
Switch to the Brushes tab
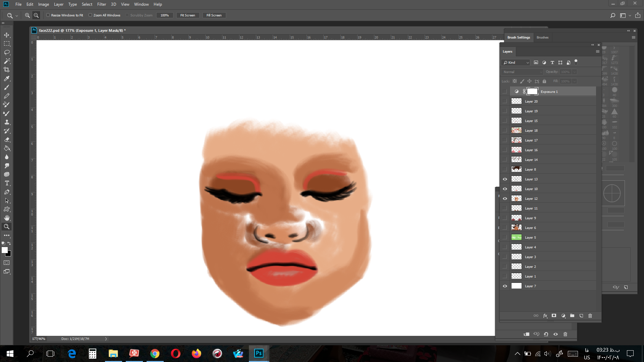pyautogui.click(x=542, y=38)
